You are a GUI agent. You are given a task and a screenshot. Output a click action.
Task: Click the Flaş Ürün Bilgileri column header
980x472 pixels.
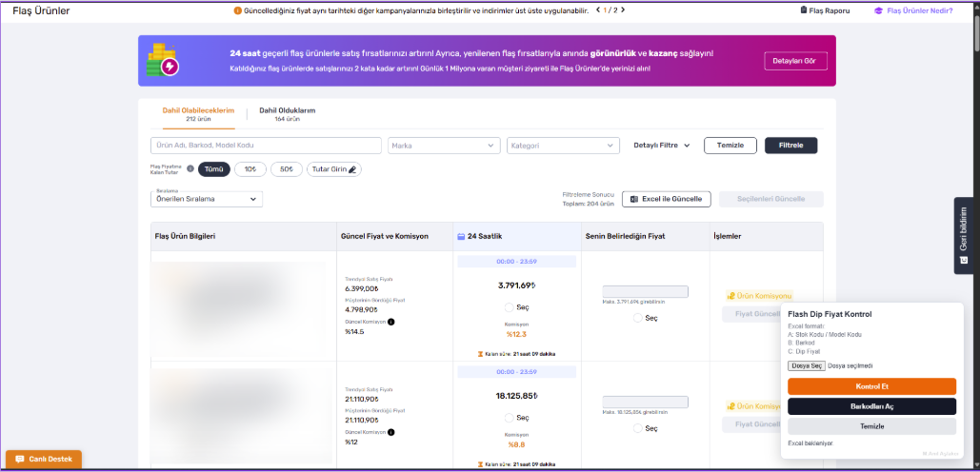click(x=187, y=237)
